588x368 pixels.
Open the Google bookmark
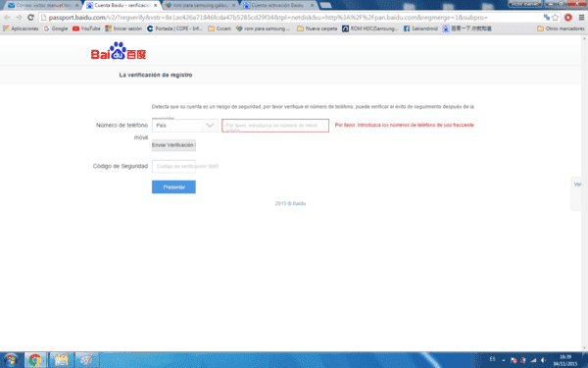pyautogui.click(x=56, y=28)
